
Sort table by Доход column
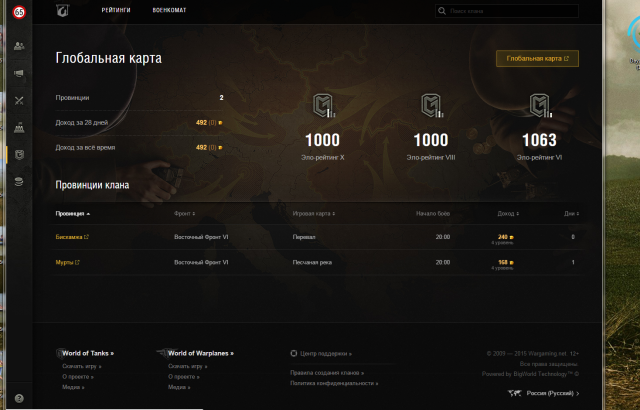506,213
